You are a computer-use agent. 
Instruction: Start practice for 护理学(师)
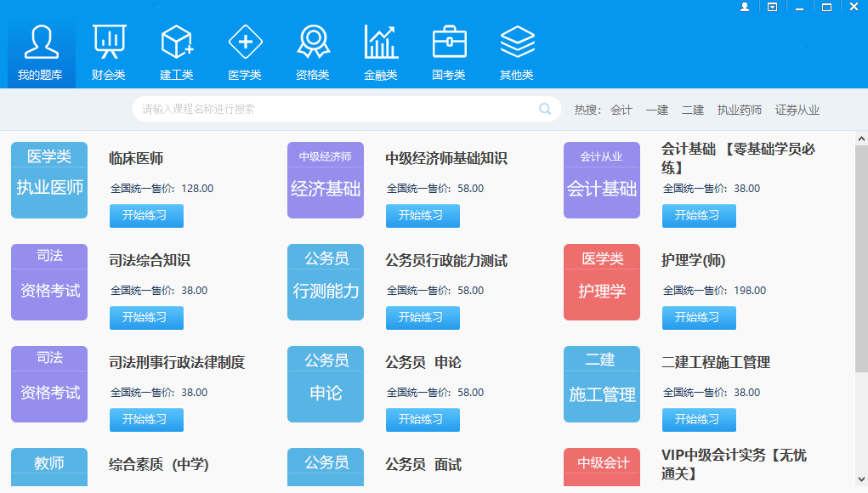pos(699,318)
